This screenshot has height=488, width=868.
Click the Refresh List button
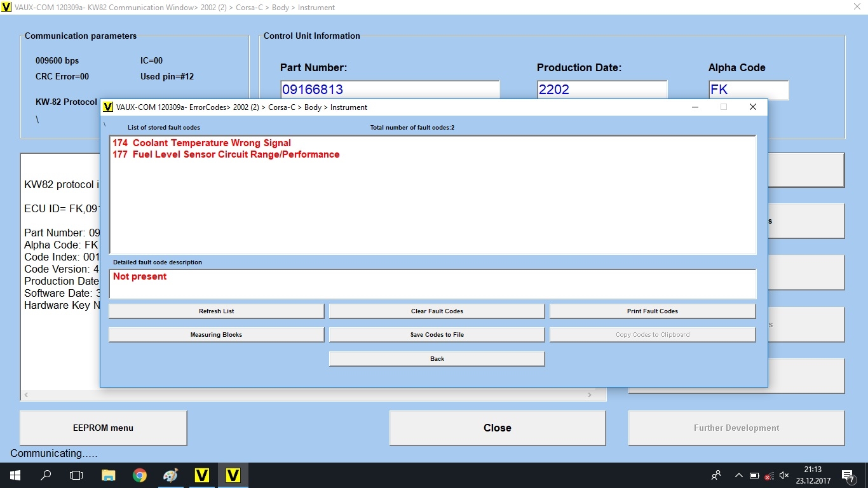click(216, 311)
